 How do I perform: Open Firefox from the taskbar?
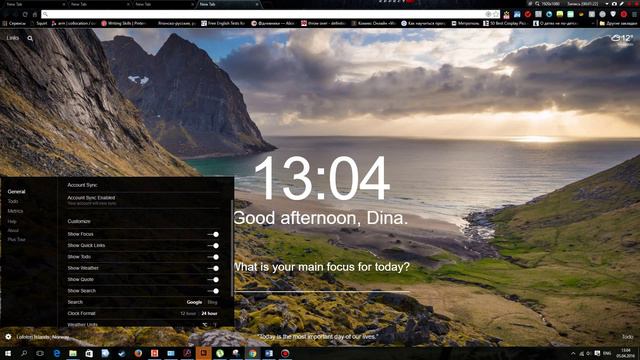click(138, 353)
